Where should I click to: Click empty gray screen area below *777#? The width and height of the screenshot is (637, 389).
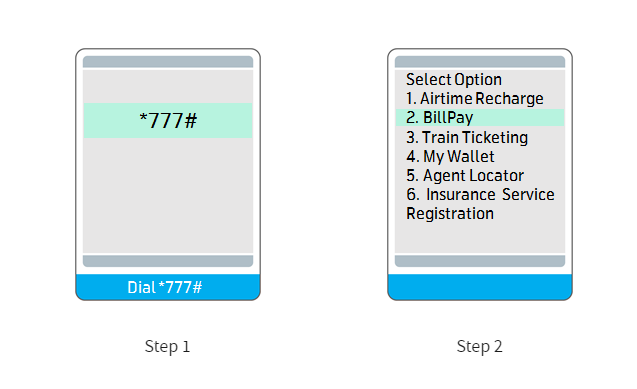coord(168,196)
